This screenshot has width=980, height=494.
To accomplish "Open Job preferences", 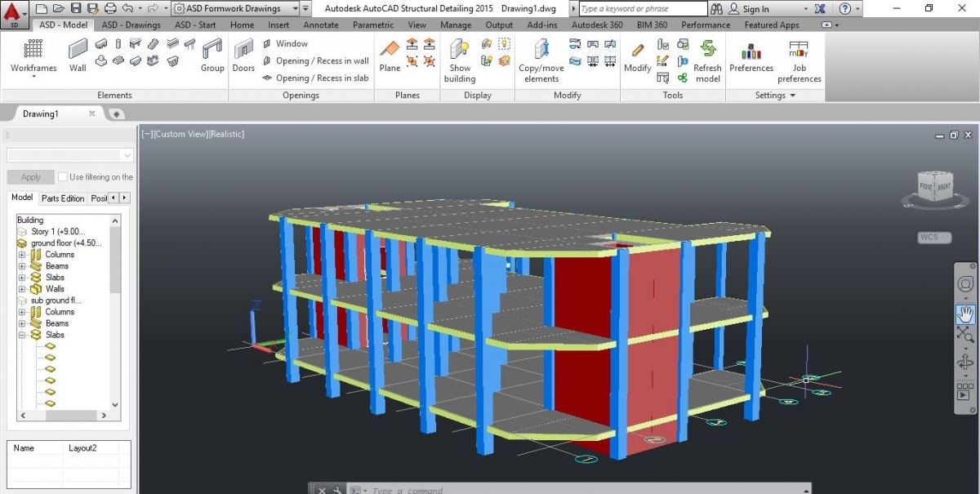I will click(x=799, y=54).
